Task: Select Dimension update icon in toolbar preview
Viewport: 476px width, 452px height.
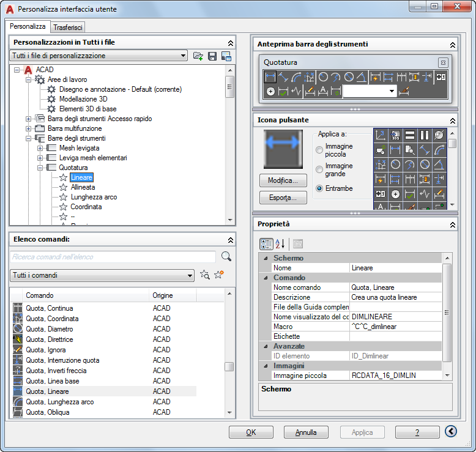Action: click(x=336, y=91)
